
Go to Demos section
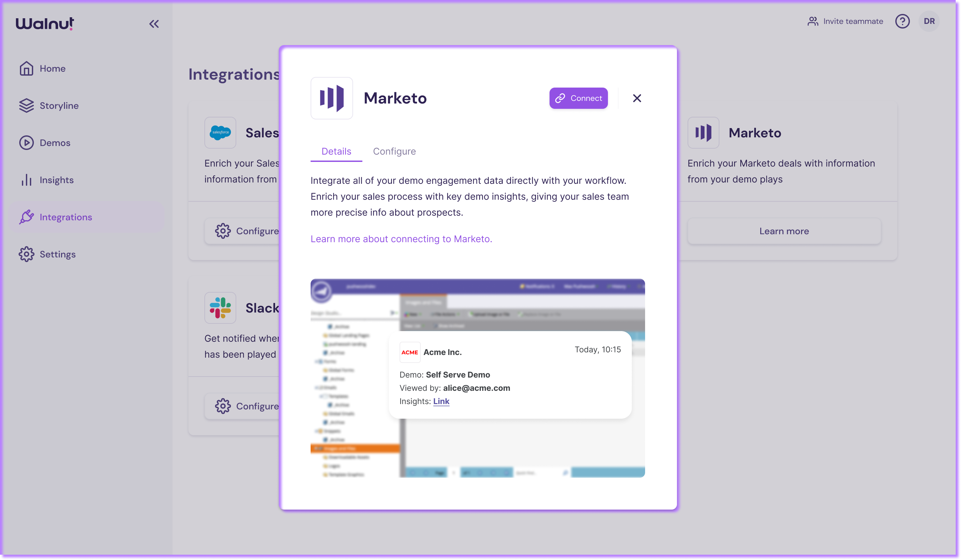[87, 143]
